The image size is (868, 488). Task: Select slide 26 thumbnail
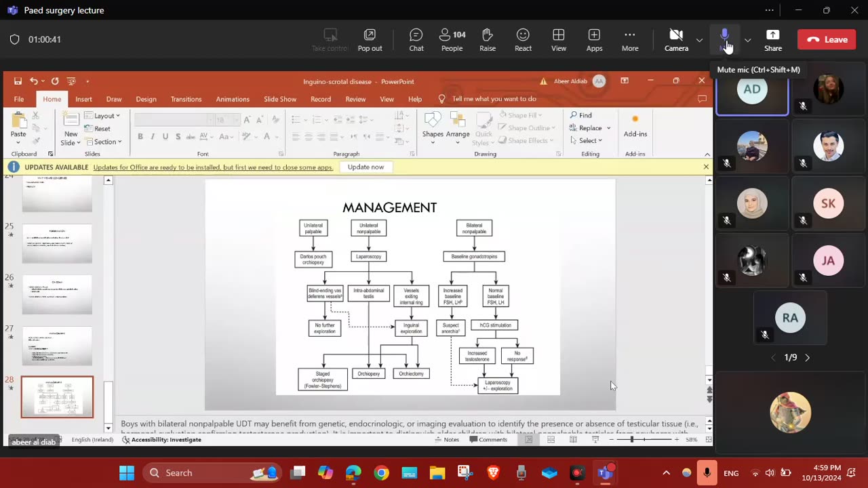click(x=57, y=294)
